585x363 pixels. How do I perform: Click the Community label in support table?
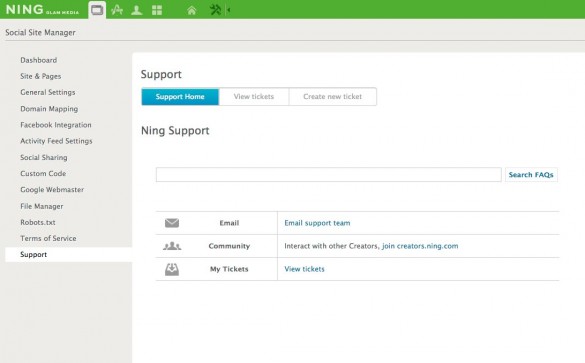tap(229, 246)
